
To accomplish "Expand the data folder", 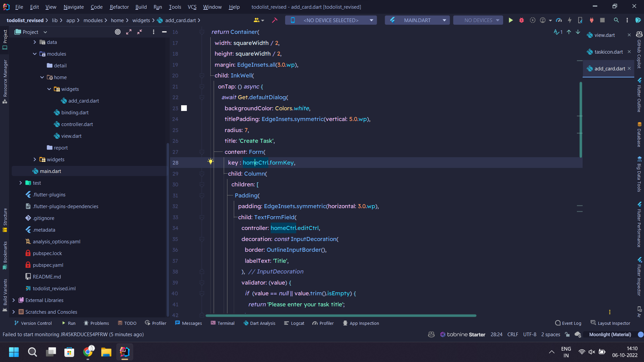I will pyautogui.click(x=35, y=42).
